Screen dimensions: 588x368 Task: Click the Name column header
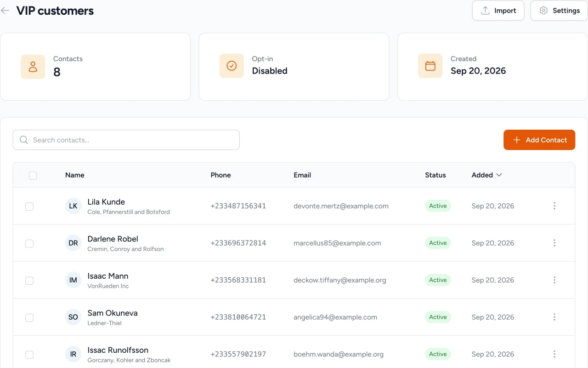pyautogui.click(x=75, y=175)
